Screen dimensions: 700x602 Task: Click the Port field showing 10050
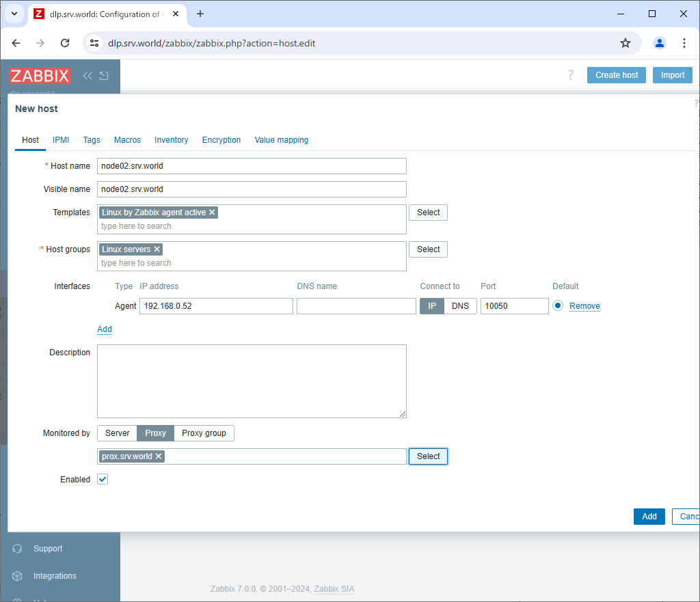514,306
